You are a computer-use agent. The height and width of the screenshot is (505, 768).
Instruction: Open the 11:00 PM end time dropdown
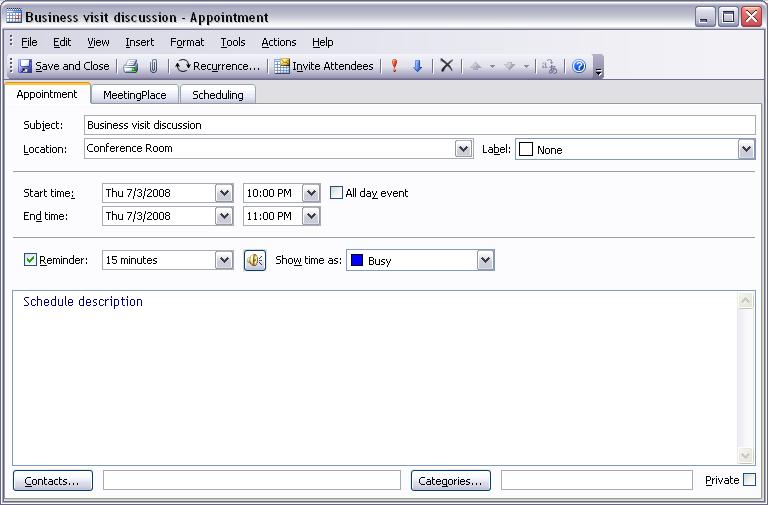tap(311, 216)
